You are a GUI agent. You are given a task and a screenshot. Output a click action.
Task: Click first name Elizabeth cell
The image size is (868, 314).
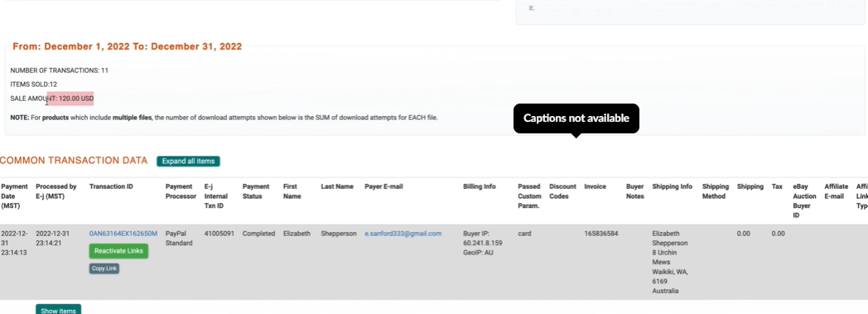[297, 234]
